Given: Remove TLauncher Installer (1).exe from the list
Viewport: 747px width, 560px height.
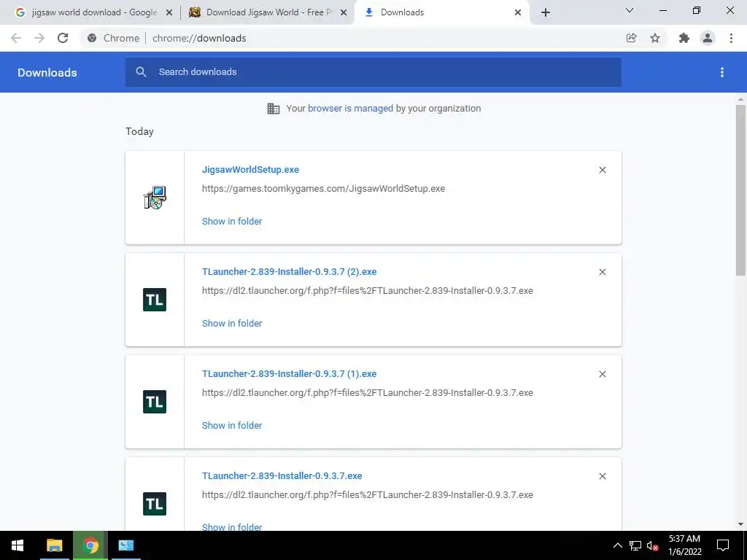Looking at the screenshot, I should click(602, 374).
